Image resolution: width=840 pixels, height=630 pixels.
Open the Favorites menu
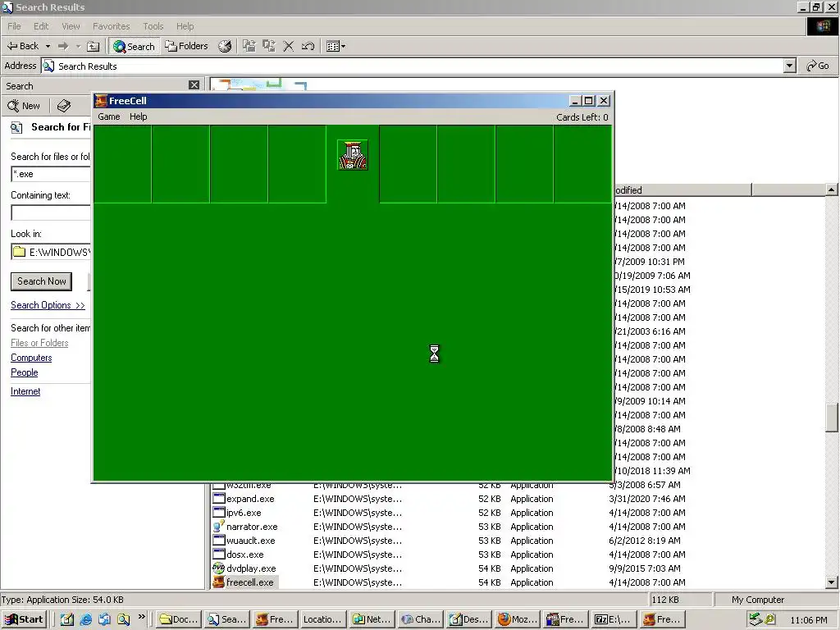click(x=111, y=26)
